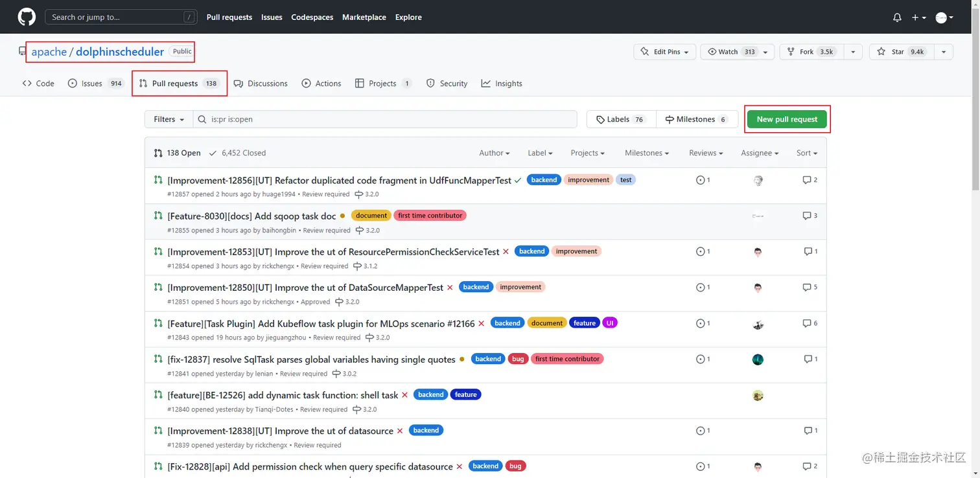This screenshot has width=980, height=478.
Task: Expand the Filters dropdown
Action: pyautogui.click(x=169, y=119)
